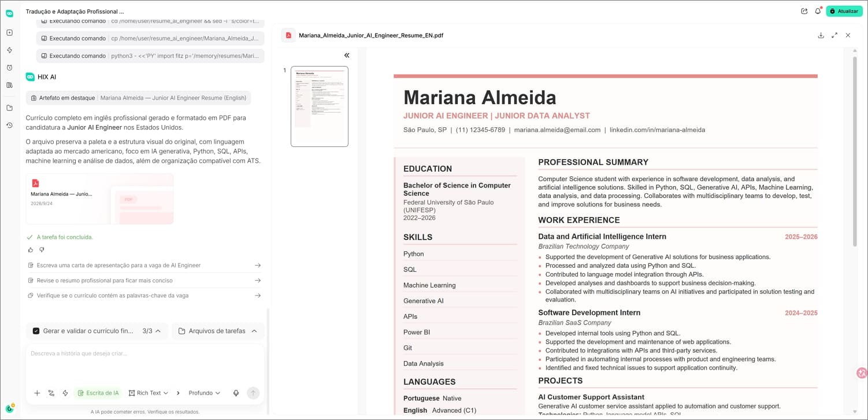Start a new chat with sidebar plus icon
868x420 pixels.
(x=9, y=32)
